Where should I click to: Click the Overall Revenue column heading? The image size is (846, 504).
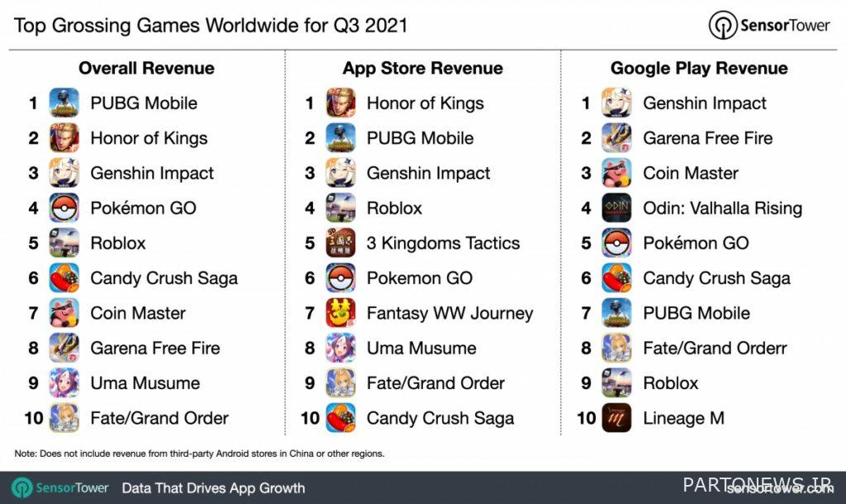pos(146,68)
